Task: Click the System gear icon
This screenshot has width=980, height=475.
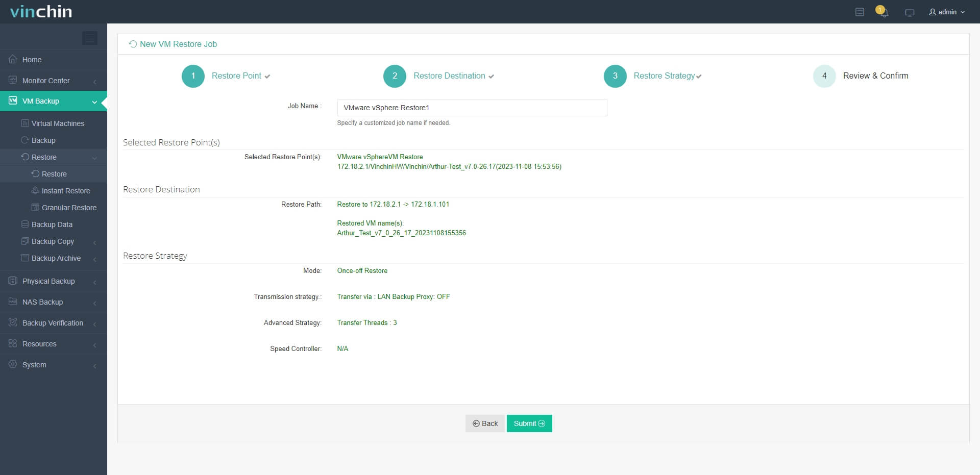Action: coord(13,364)
